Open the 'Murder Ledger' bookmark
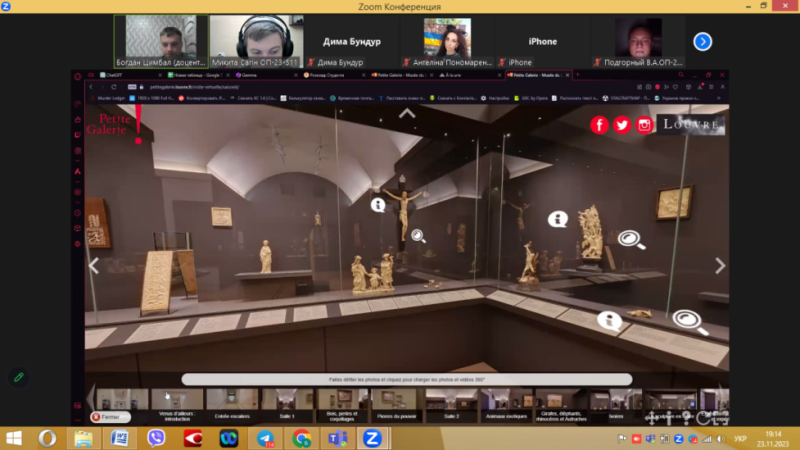Viewport: 800px width, 450px height. [x=108, y=98]
